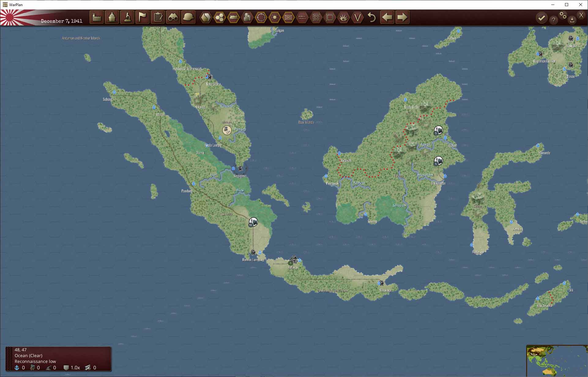The image size is (588, 377).
Task: Select the unit counter near Tarakan
Action: point(438,130)
